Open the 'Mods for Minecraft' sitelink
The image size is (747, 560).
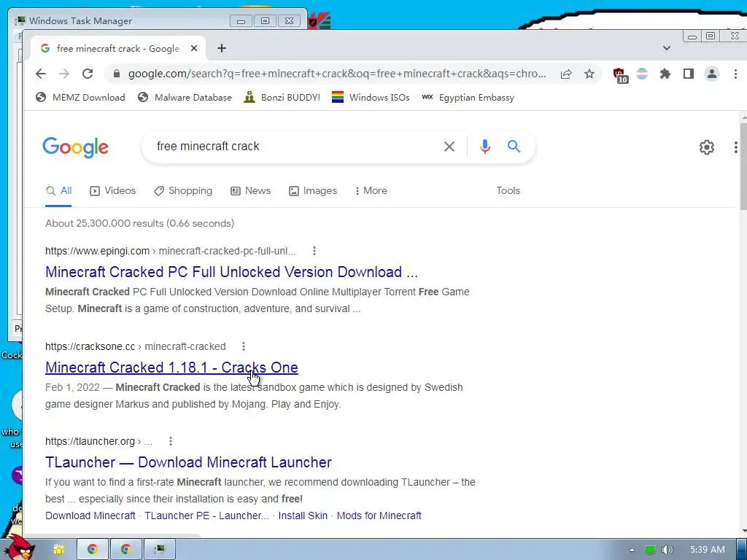379,516
